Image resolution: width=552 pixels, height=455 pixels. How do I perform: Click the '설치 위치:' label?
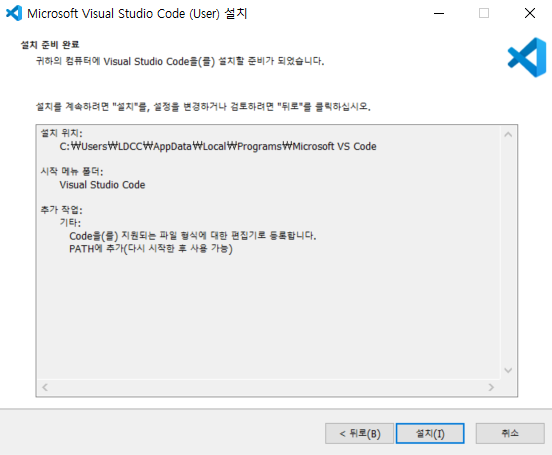point(61,133)
